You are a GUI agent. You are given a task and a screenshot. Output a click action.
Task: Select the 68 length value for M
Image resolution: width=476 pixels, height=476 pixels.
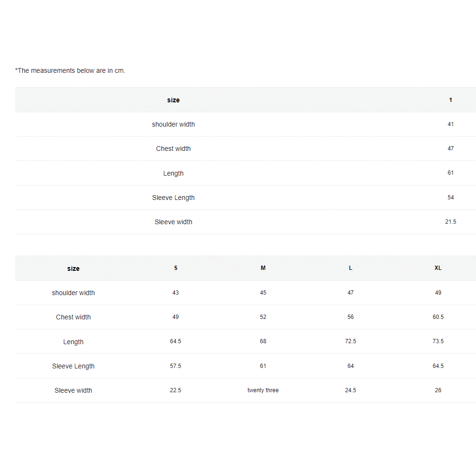pos(263,341)
